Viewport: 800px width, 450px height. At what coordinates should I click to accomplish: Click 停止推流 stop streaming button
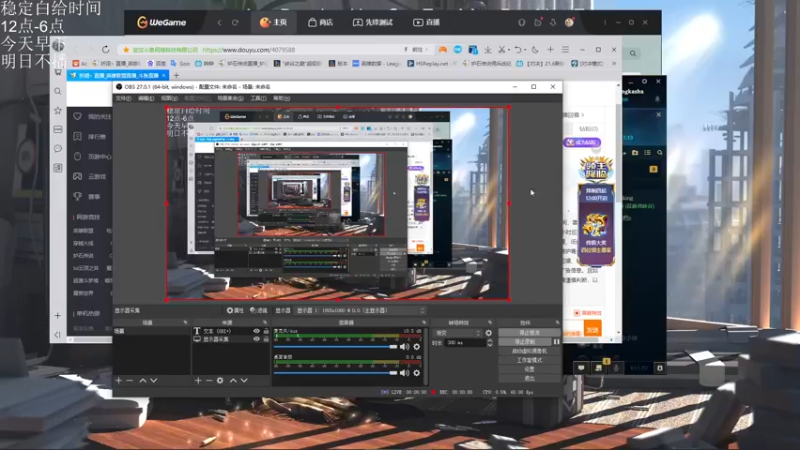click(529, 333)
